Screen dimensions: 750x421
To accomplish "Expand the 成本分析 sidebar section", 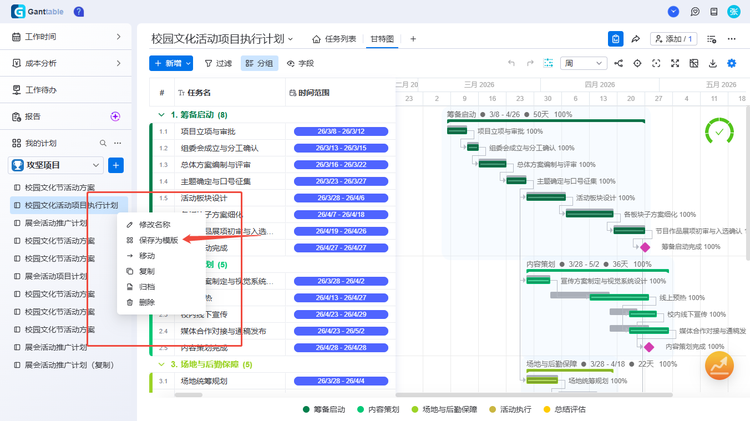I will point(66,63).
